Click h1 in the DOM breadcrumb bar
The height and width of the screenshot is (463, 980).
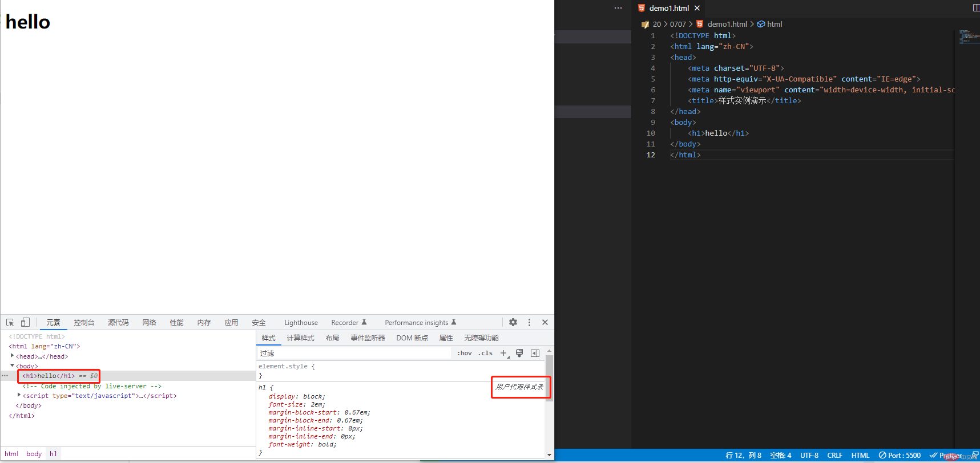53,454
